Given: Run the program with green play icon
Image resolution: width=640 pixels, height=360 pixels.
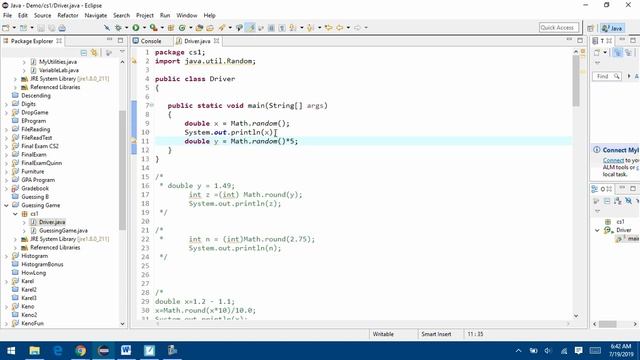Looking at the screenshot, I should coord(136,28).
